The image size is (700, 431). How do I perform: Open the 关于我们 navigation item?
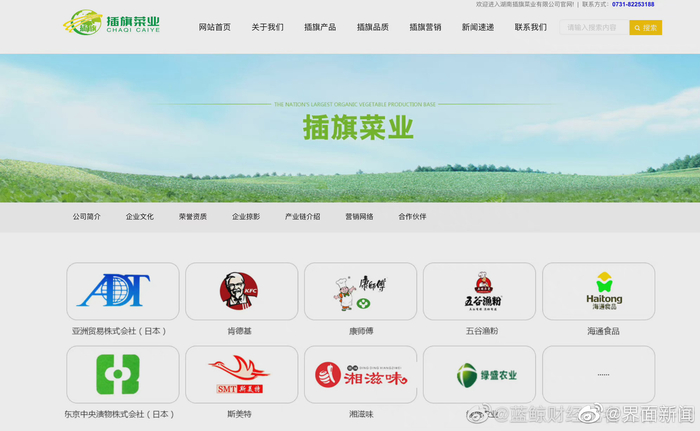coord(267,27)
